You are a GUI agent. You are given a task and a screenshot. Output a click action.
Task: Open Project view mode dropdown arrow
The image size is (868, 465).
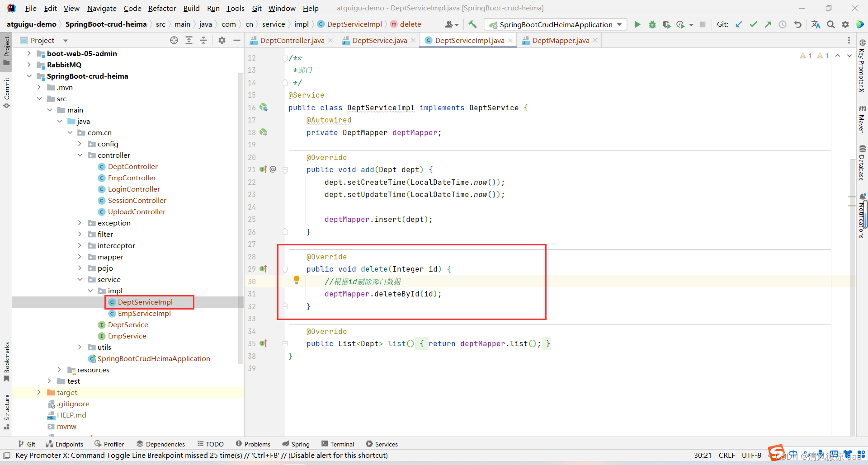click(66, 41)
